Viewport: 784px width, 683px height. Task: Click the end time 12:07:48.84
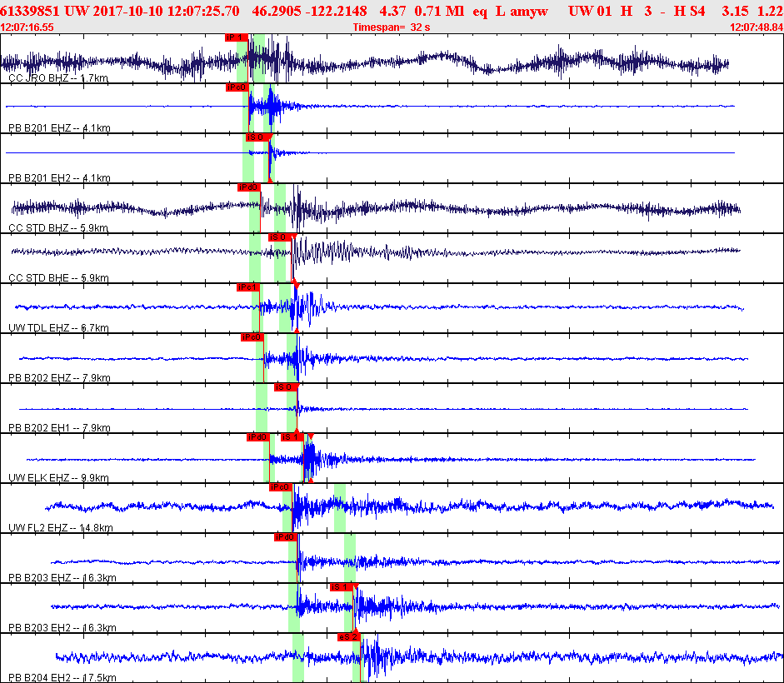tap(757, 27)
